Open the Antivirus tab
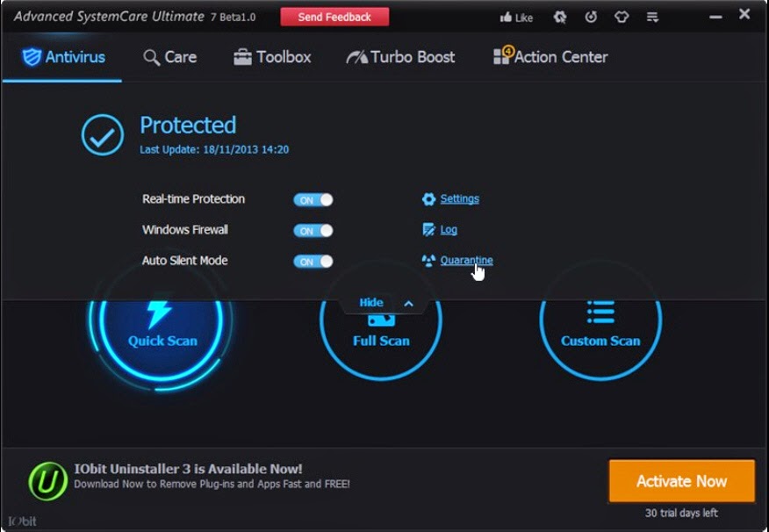Viewport: 769px width, 532px height. 63,57
